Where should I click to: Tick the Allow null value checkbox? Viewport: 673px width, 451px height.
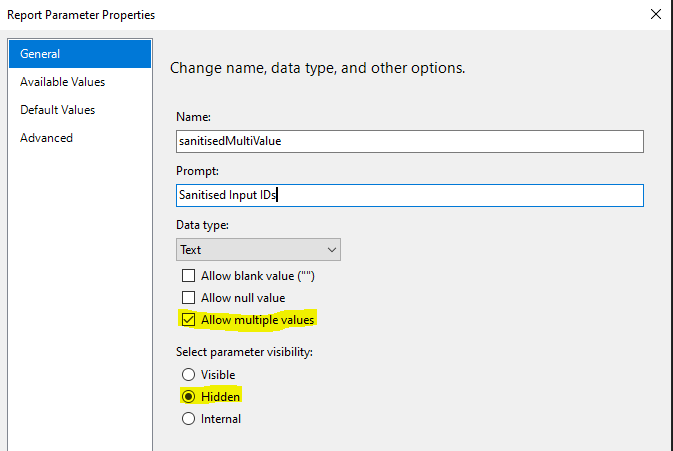point(188,297)
